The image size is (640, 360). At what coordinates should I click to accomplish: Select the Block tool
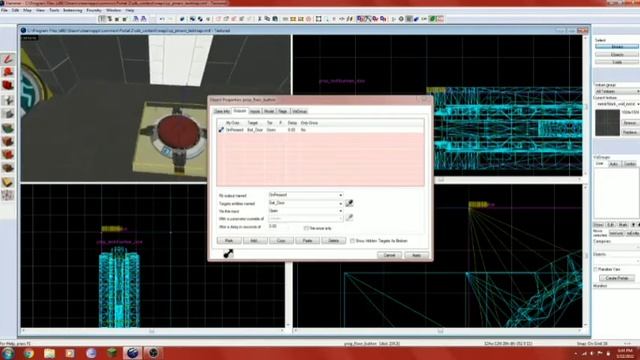(8, 114)
